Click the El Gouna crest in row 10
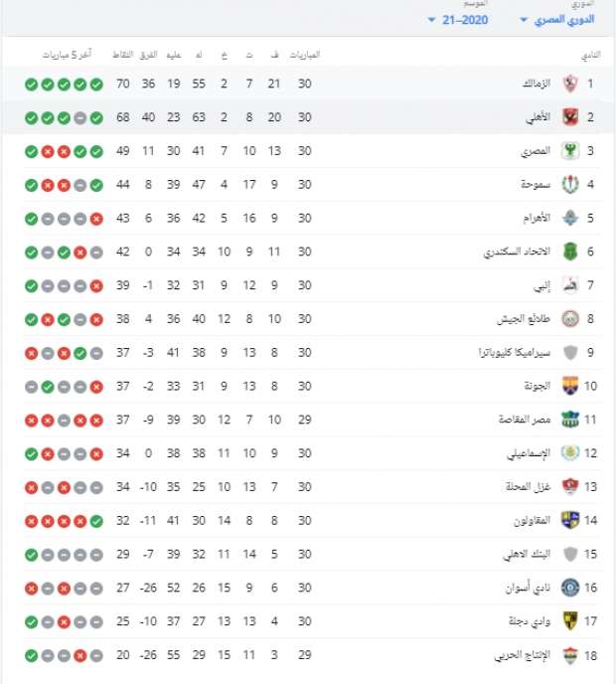616x684 pixels. click(x=570, y=386)
